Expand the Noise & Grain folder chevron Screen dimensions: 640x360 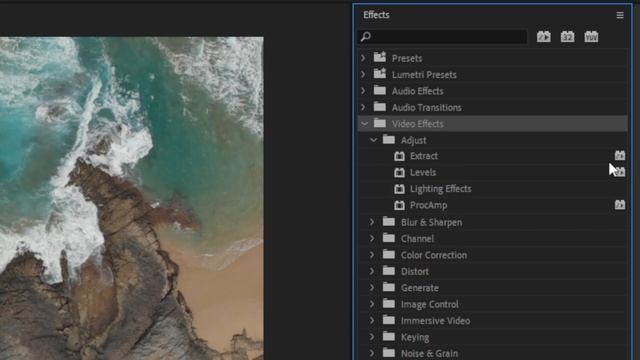[x=372, y=353]
